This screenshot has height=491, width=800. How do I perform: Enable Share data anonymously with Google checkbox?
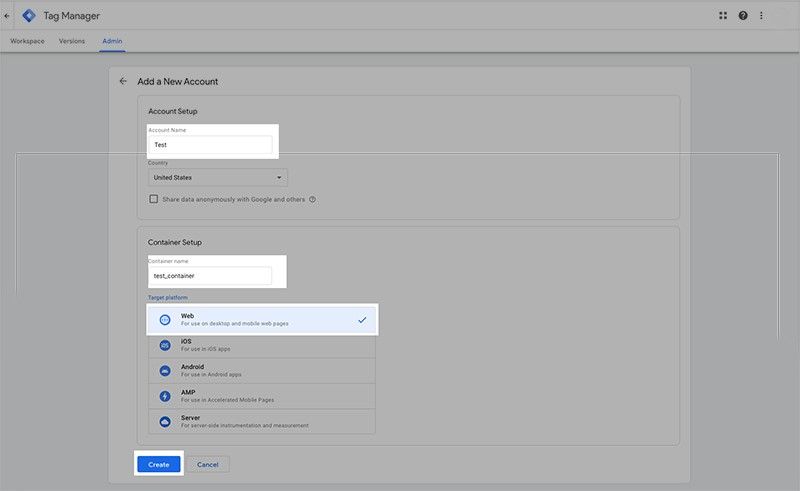(x=154, y=199)
